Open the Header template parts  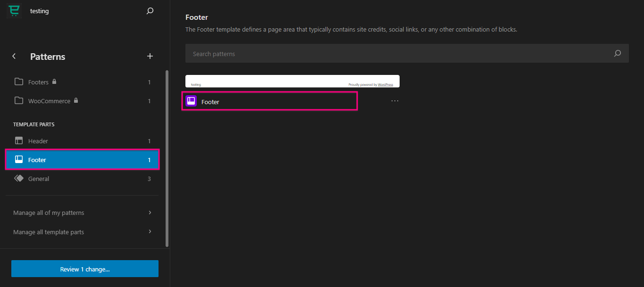pyautogui.click(x=82, y=141)
